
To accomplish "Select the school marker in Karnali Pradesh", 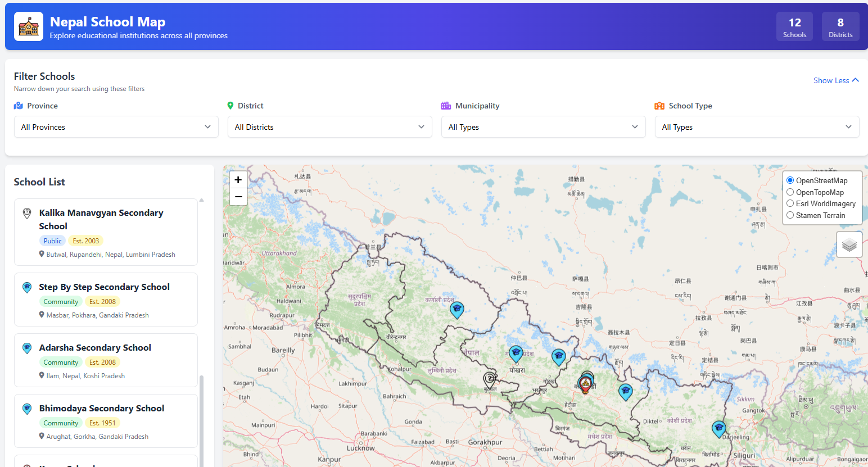I will click(457, 310).
